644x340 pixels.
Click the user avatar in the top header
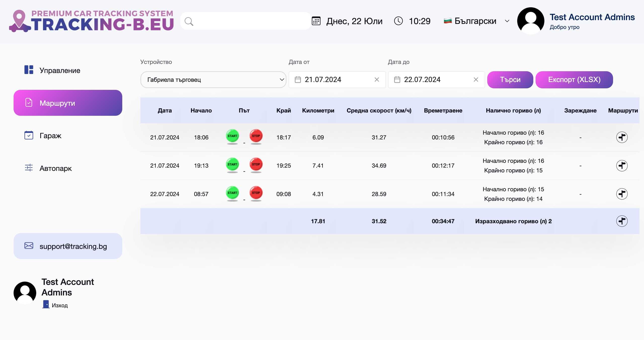point(531,21)
